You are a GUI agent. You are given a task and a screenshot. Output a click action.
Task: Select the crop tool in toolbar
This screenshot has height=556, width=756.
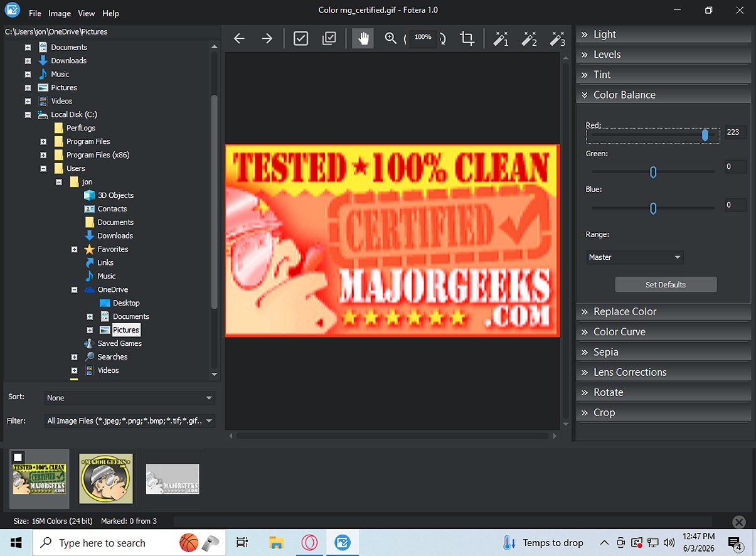coord(467,38)
